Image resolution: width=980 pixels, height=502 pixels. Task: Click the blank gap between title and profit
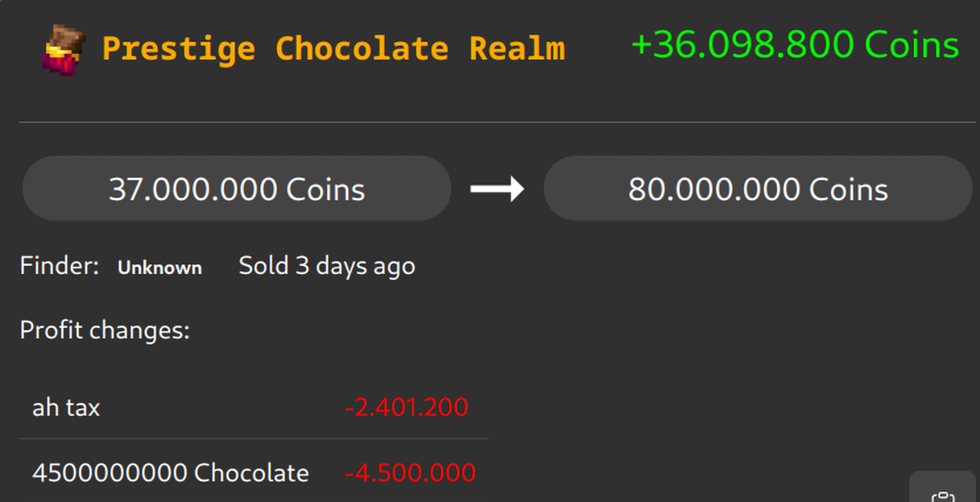[x=598, y=48]
